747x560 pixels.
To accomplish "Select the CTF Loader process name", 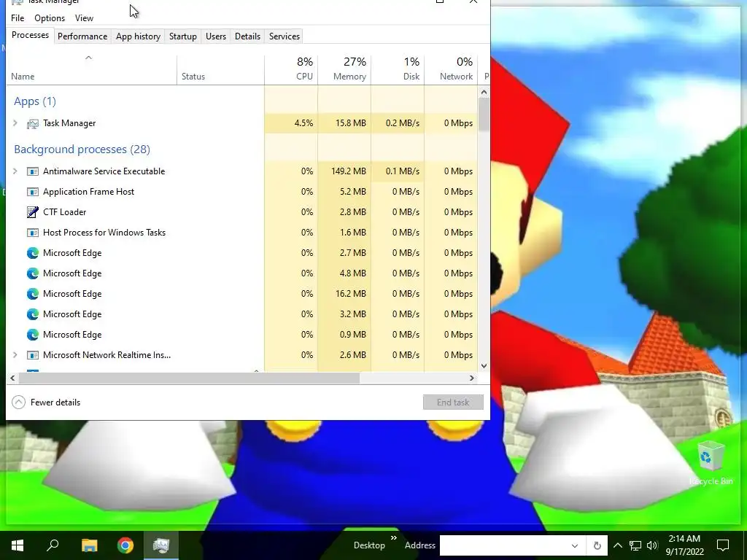I will point(65,212).
